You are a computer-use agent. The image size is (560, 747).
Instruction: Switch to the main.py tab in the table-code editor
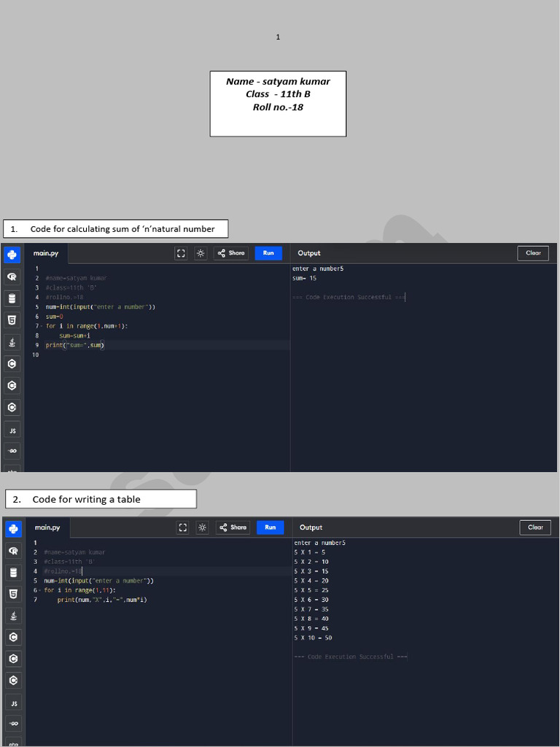[47, 528]
